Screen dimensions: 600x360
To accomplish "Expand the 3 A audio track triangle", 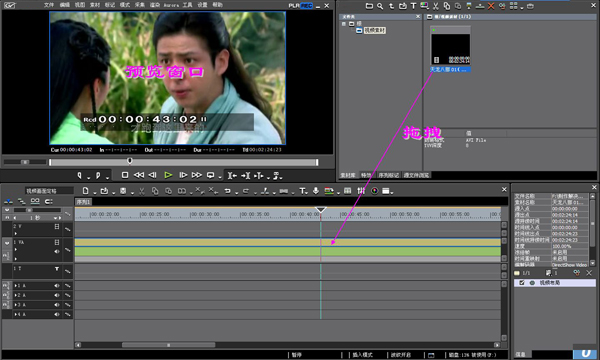I will point(16,305).
